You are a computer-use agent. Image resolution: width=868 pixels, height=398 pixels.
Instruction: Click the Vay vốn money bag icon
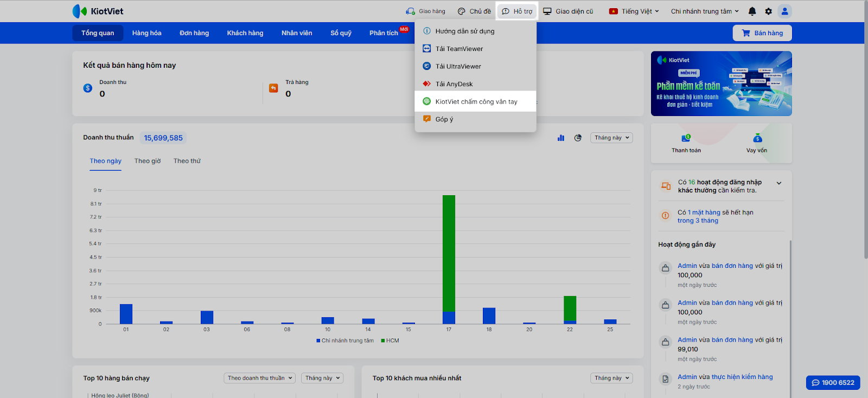tap(757, 138)
